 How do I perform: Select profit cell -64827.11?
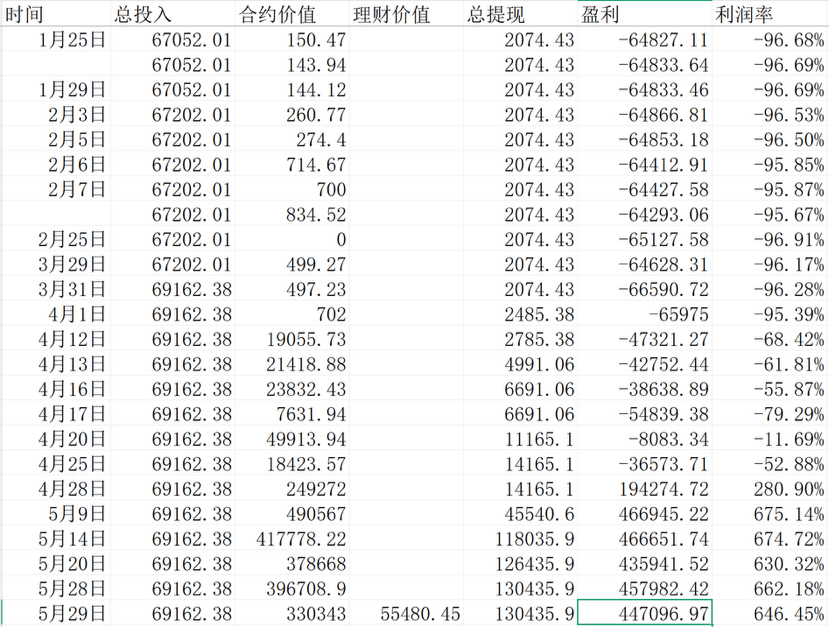click(x=644, y=40)
